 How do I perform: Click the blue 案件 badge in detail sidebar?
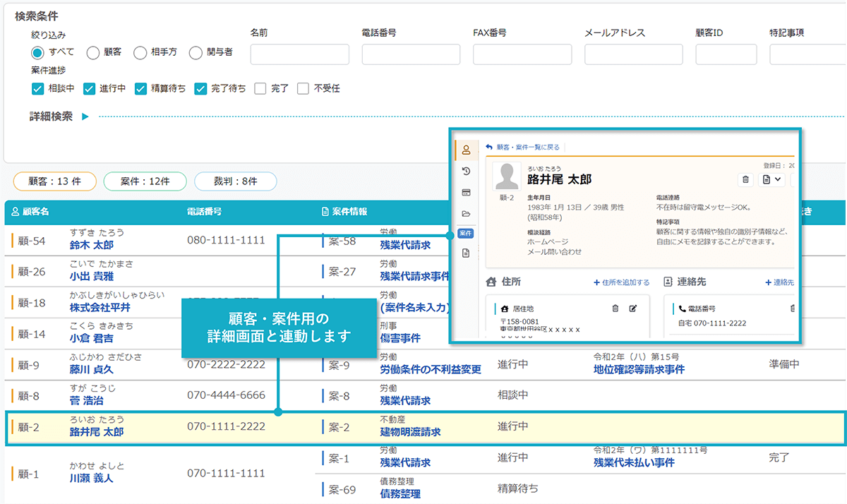coord(466,233)
